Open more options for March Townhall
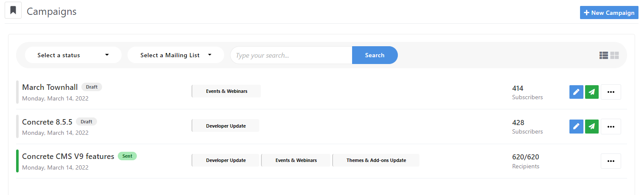This screenshot has width=644, height=195. pos(611,92)
